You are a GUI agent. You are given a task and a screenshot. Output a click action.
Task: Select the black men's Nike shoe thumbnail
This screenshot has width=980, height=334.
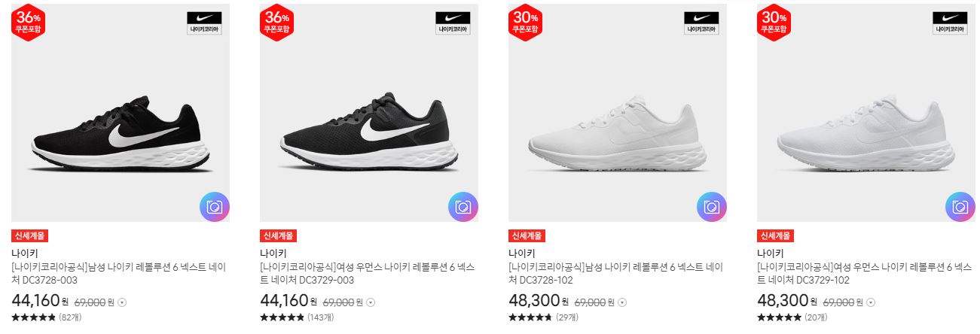[121, 113]
